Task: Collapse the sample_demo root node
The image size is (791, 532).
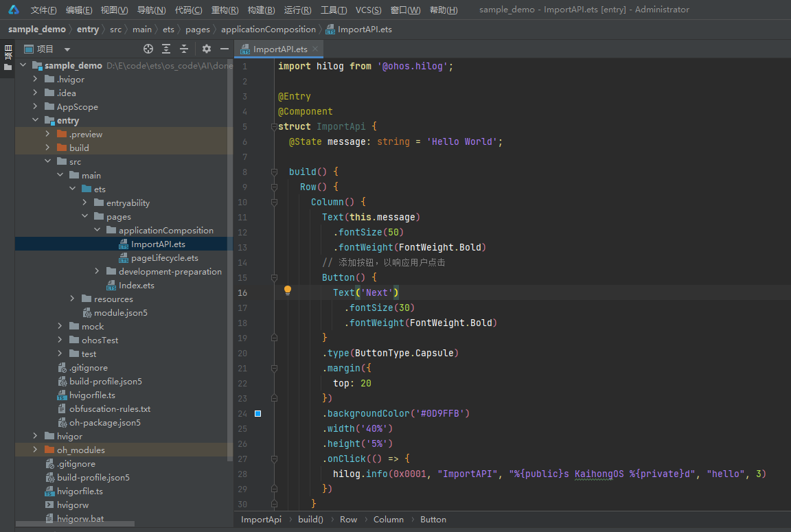Action: (23, 65)
